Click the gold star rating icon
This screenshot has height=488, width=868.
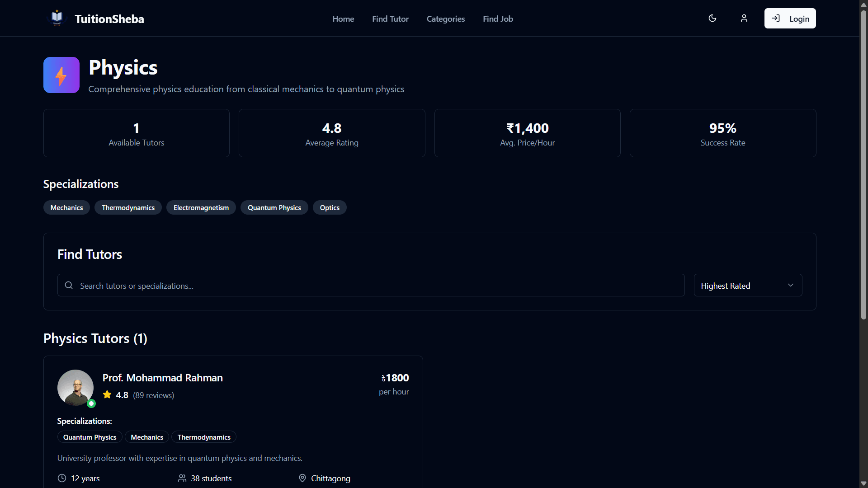click(107, 395)
